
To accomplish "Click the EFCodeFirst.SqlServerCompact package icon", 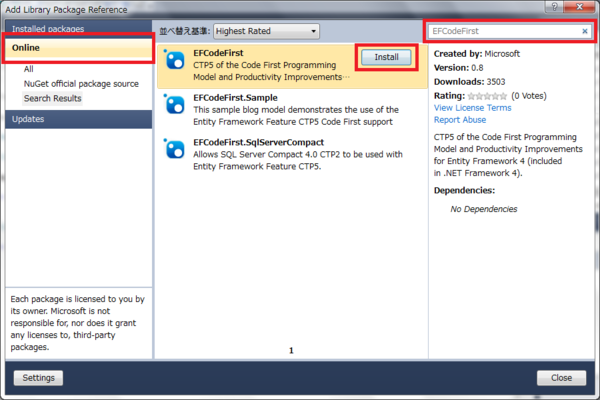I will (174, 149).
